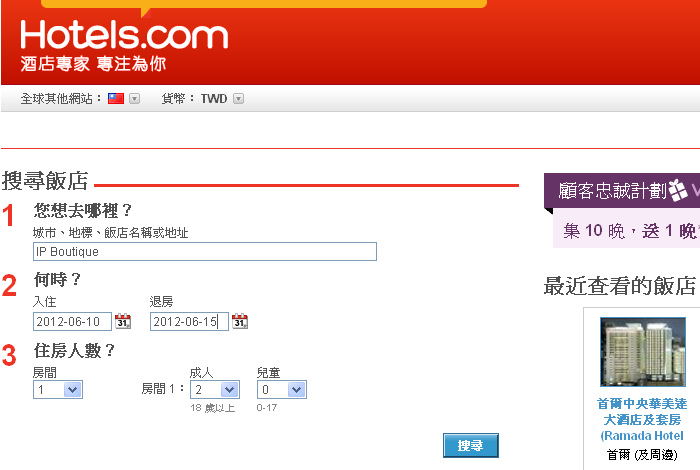Click the 顧客忠誠計劃 loyalty program banner
Viewport: 700px width, 470px height.
(621, 191)
